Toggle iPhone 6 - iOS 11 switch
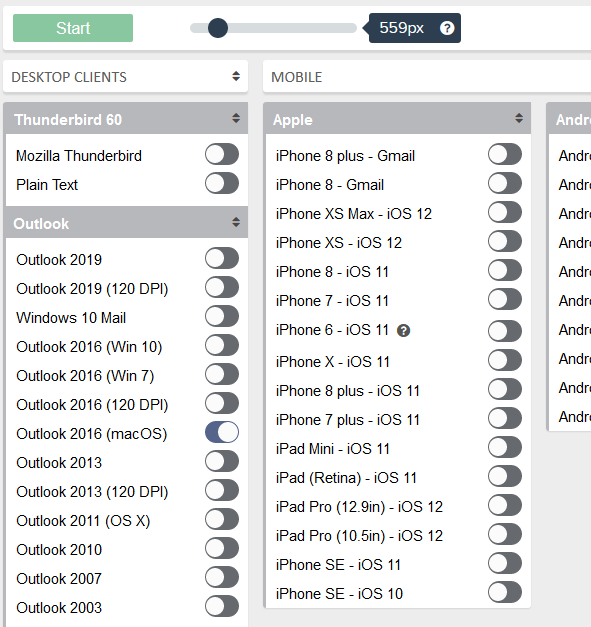 point(505,331)
